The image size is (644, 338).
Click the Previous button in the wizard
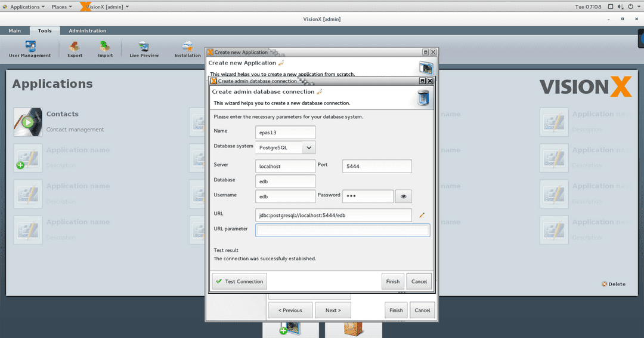pos(289,310)
